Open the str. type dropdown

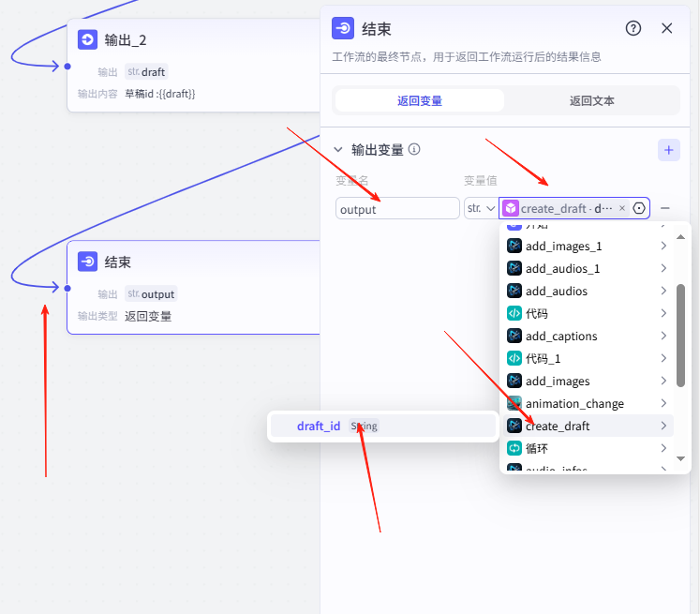pyautogui.click(x=480, y=208)
